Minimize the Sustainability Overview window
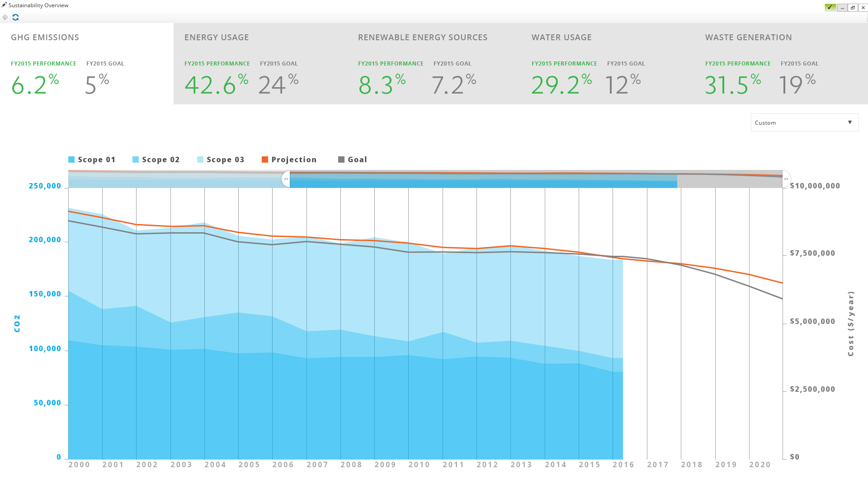The image size is (868, 488). (842, 8)
